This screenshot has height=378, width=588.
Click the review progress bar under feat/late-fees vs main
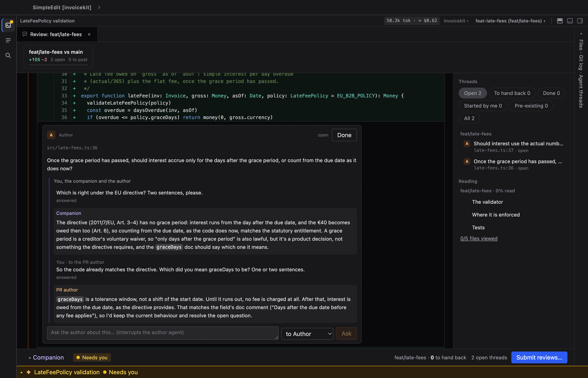(58, 65)
